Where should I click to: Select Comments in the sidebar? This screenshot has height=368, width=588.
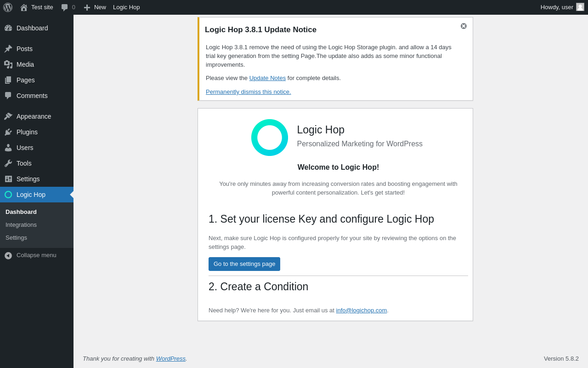[x=37, y=96]
